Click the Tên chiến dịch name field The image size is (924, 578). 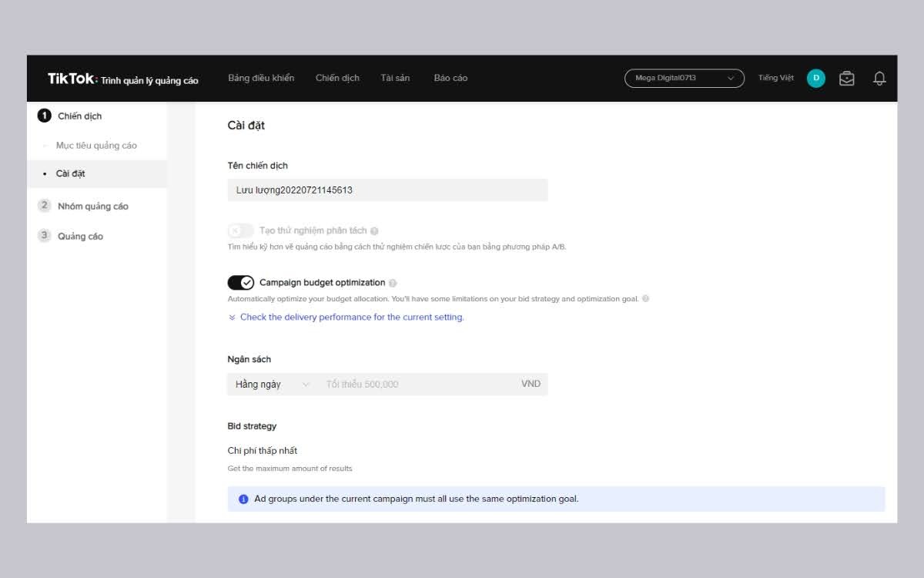pos(387,190)
